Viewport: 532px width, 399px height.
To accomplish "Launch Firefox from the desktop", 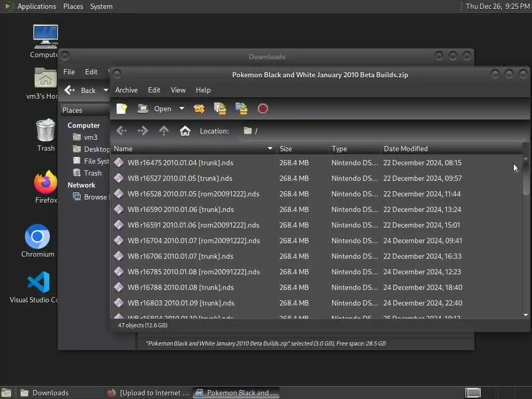I will coord(46,187).
